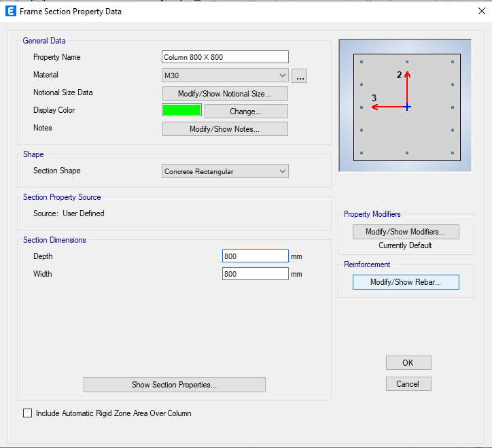Viewport: 492px width, 448px height.
Task: Click Modify/Show Notes button
Action: [x=225, y=128]
